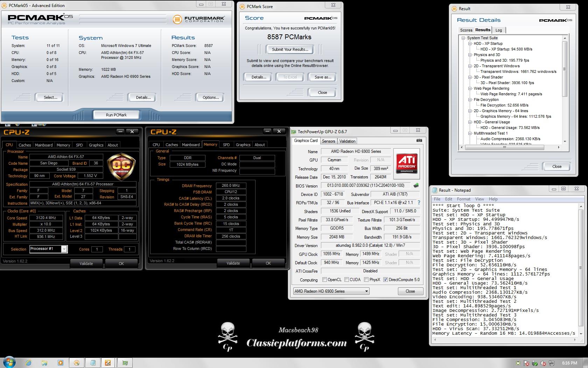Open the SPD tab in CPU-Z Memory window
Screen dimensions: 588x368
click(x=226, y=145)
